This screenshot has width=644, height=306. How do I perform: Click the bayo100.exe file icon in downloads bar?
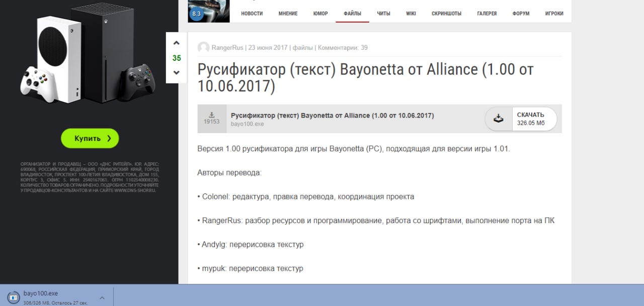click(14, 297)
